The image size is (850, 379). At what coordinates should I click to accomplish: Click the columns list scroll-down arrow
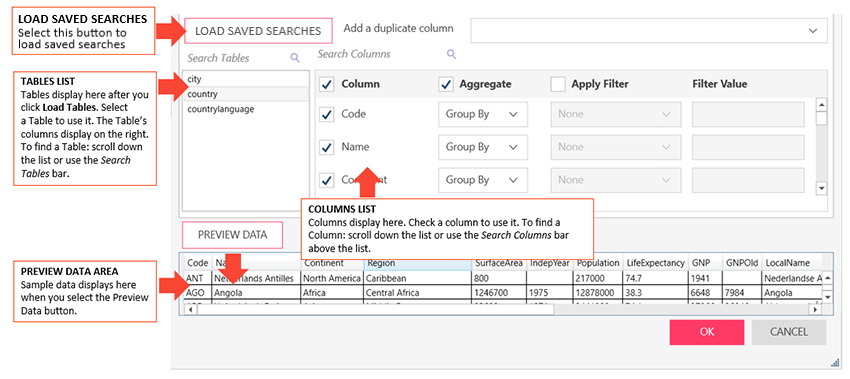tap(821, 188)
